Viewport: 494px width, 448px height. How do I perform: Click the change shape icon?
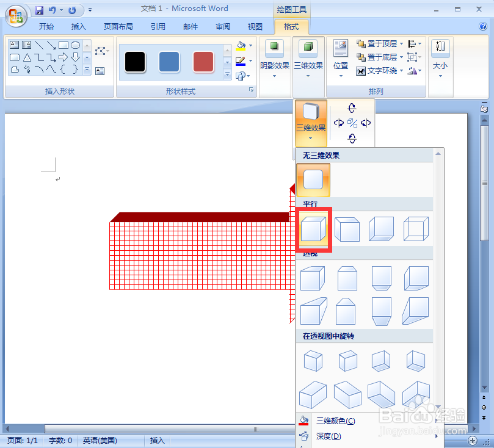pos(240,76)
